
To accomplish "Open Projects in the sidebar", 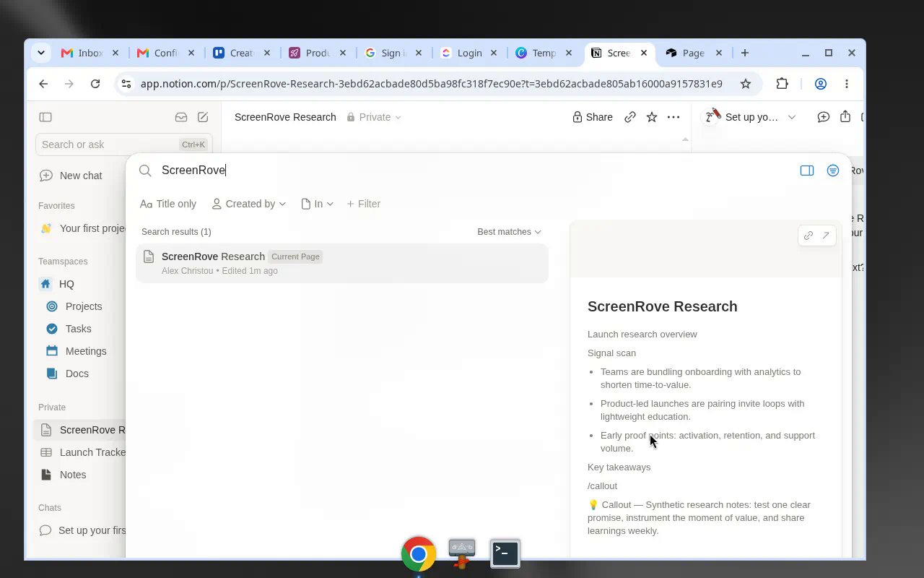I will [x=84, y=306].
